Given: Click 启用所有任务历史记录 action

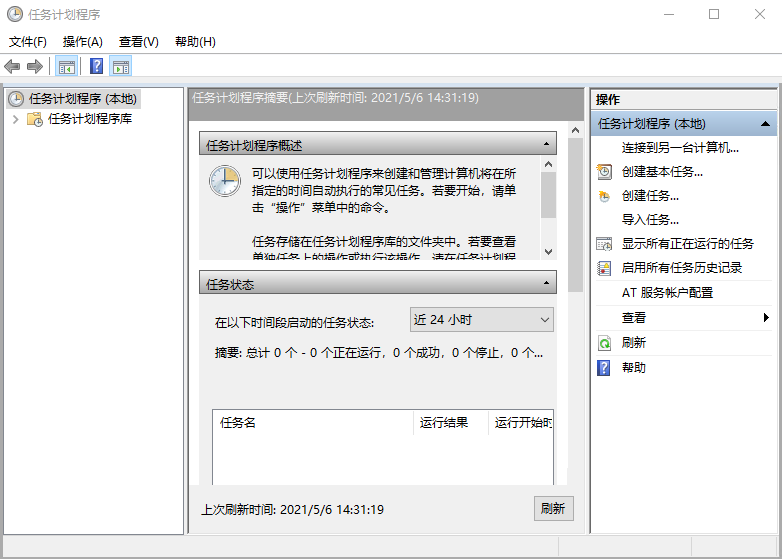Looking at the screenshot, I should tap(682, 268).
